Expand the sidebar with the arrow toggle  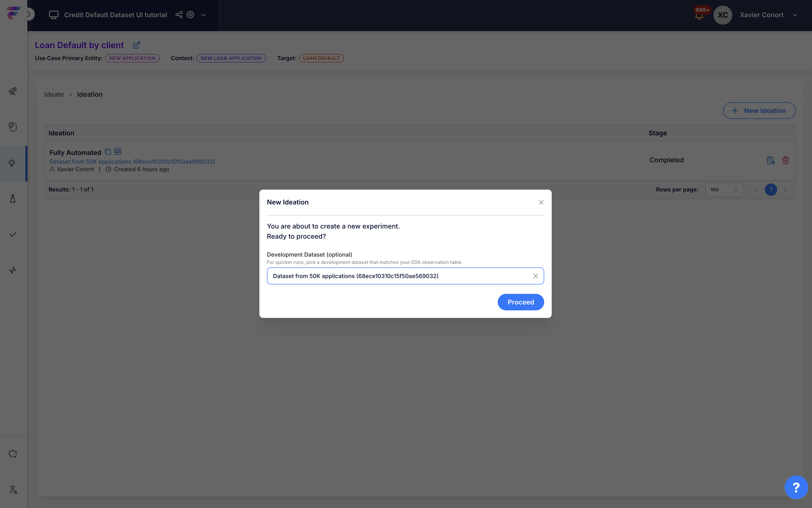(x=29, y=14)
